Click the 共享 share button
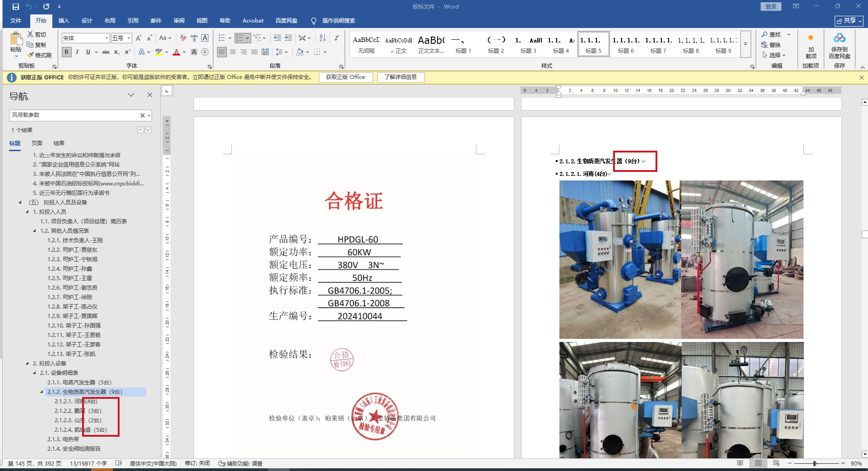The image size is (868, 471). [x=849, y=21]
